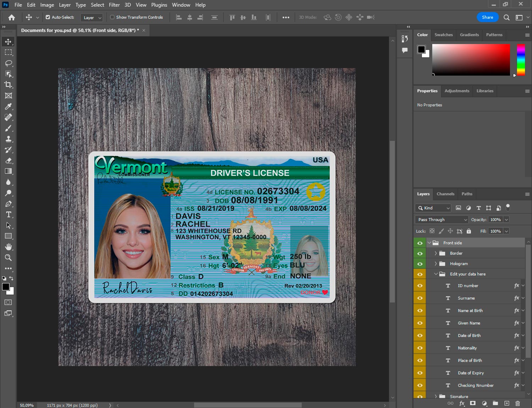This screenshot has width=532, height=408.
Task: Select the Horizontal Type tool
Action: 9,214
